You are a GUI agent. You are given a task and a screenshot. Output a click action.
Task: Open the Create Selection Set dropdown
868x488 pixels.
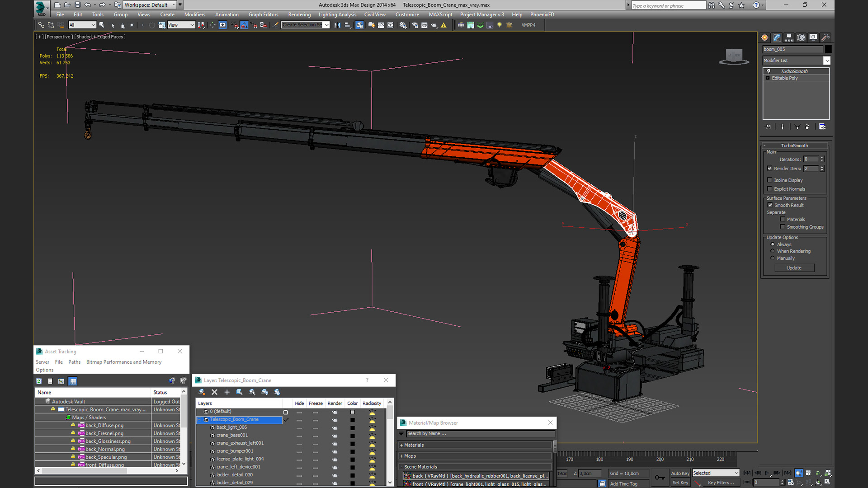pyautogui.click(x=326, y=25)
